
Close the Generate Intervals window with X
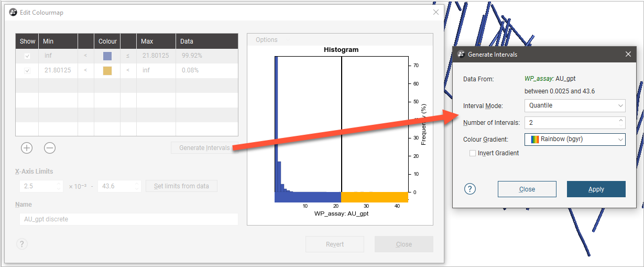628,54
